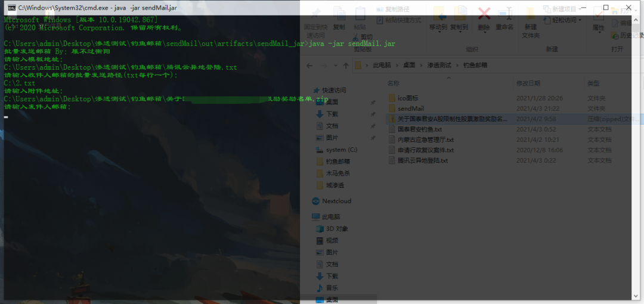Click the red 删除 (Delete) X icon
This screenshot has width=644, height=304.
484,15
